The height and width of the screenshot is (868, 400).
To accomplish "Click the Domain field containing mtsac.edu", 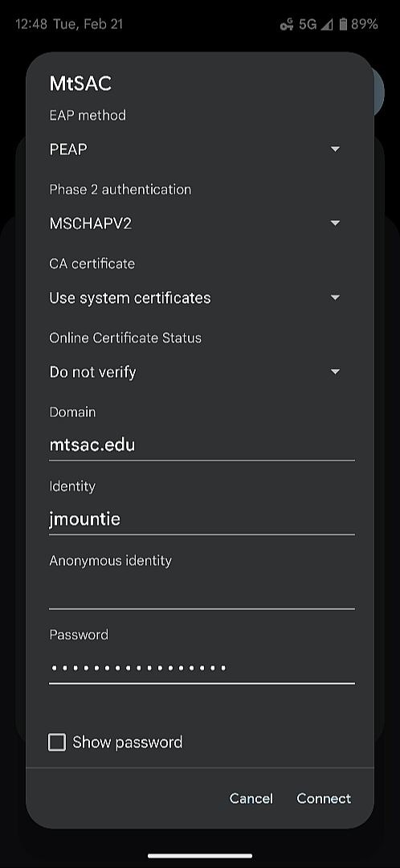I will 202,445.
